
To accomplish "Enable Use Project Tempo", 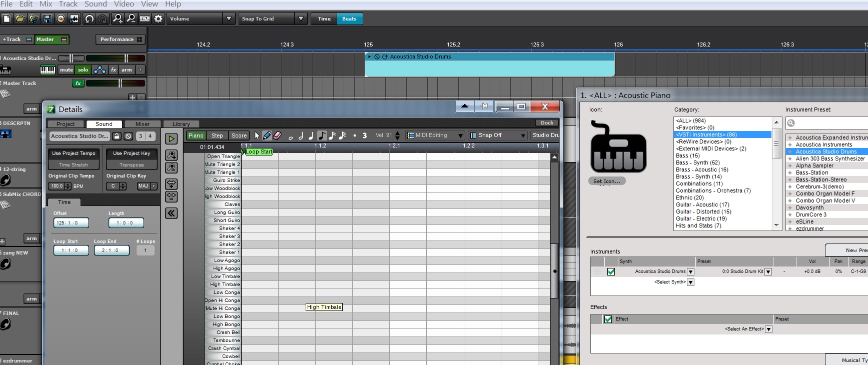I will click(74, 153).
